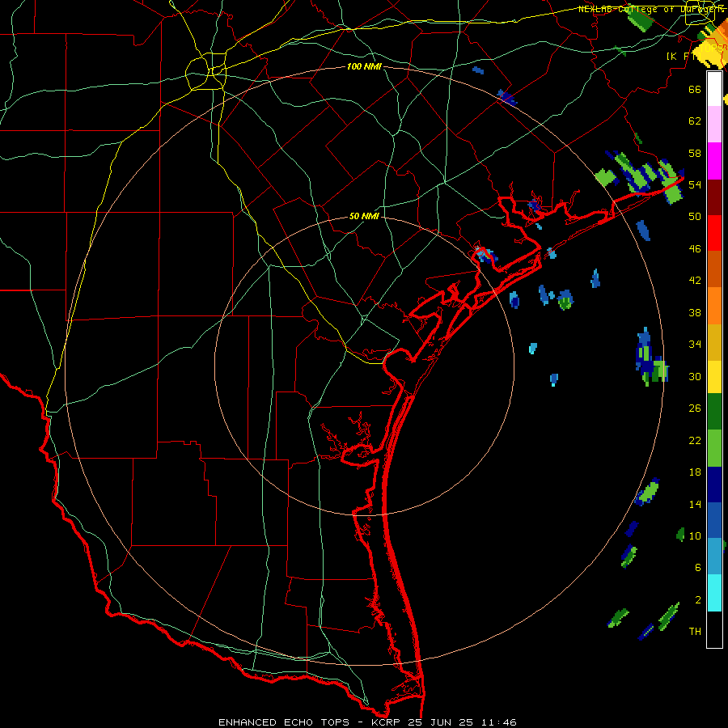Pick the dark green legend swatch
Viewport: 728px width, 728px height.
[x=714, y=412]
